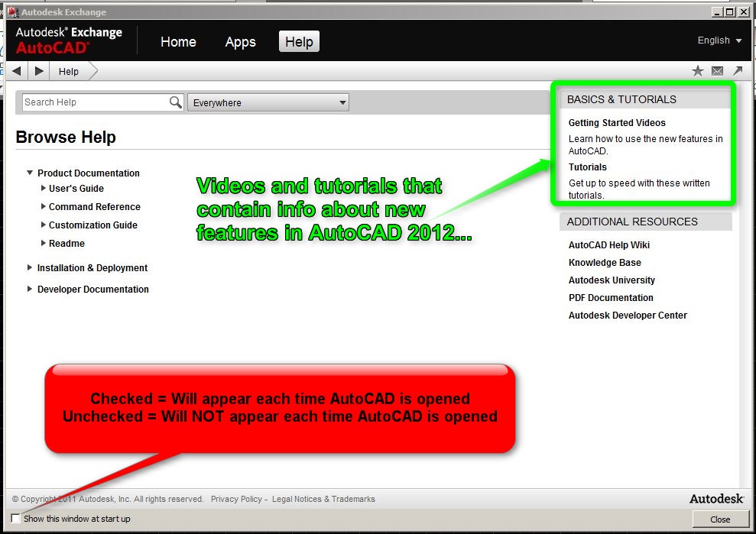756x534 pixels.
Task: Click the forward navigation arrow icon
Action: (x=39, y=71)
